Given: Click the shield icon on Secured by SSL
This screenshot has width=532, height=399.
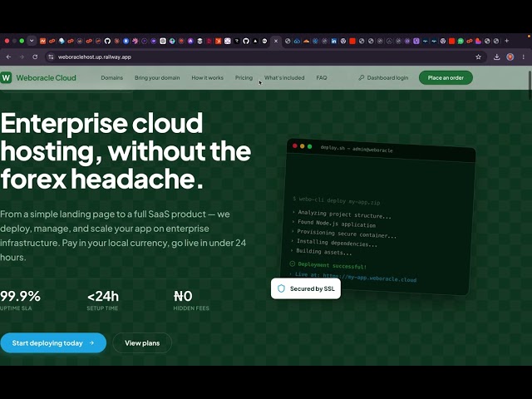Looking at the screenshot, I should [x=281, y=288].
